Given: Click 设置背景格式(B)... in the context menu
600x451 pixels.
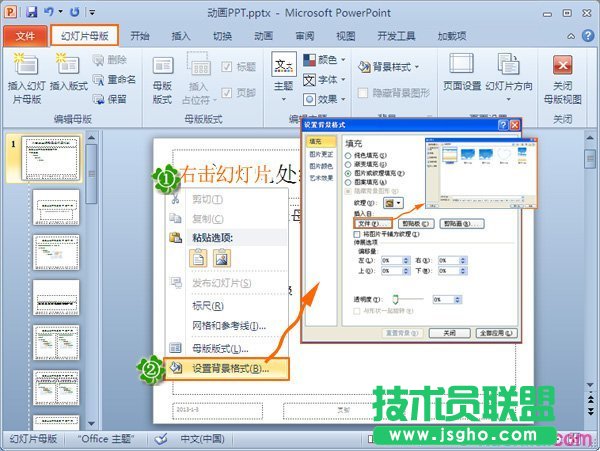Looking at the screenshot, I should click(x=227, y=369).
